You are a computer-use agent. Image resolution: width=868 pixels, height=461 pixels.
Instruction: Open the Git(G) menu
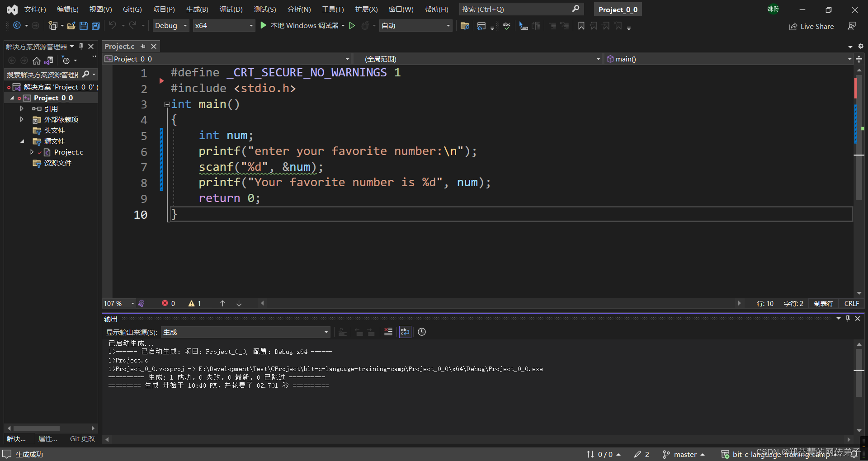132,9
